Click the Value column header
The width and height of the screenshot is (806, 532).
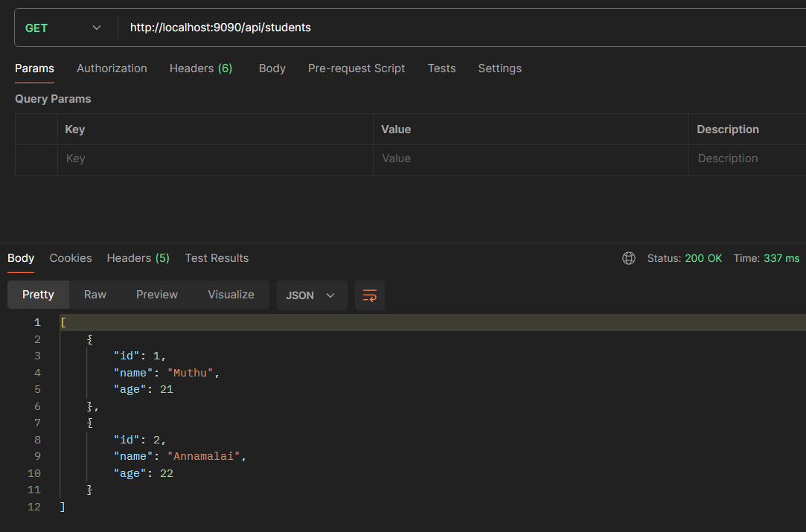click(x=396, y=129)
